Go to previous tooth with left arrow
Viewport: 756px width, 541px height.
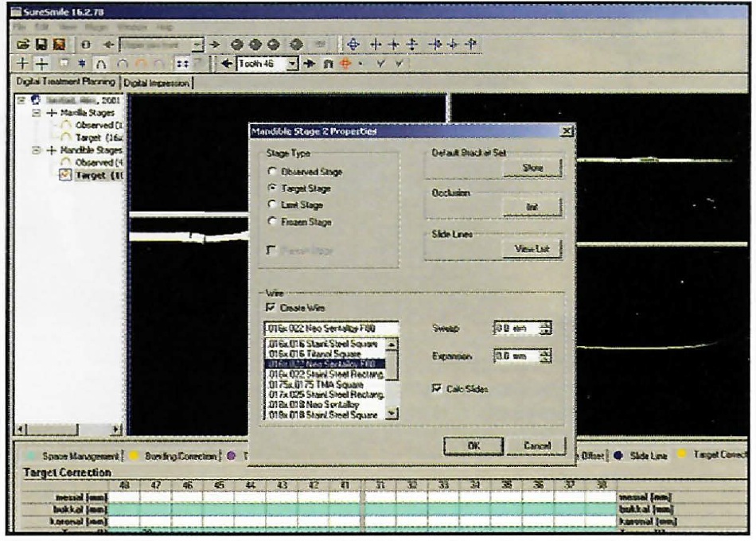pos(227,64)
